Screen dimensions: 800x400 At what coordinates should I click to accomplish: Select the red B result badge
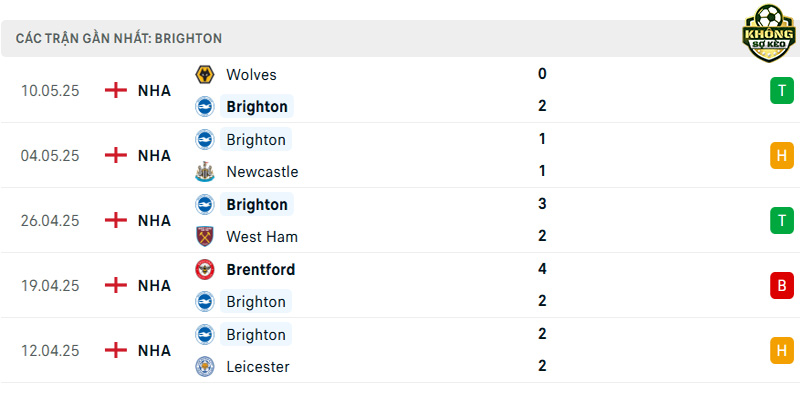(782, 285)
